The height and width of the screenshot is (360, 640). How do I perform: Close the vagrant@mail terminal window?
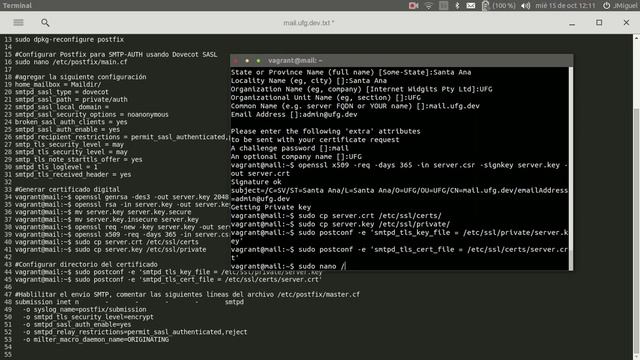236,60
